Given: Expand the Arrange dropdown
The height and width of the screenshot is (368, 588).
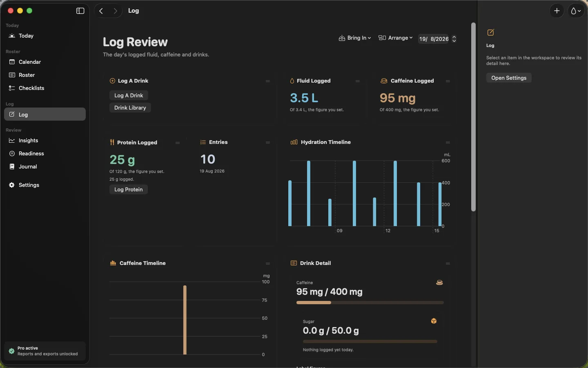Looking at the screenshot, I should click(395, 38).
